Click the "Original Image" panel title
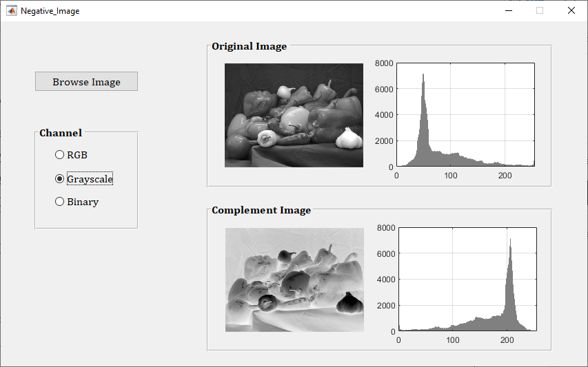The height and width of the screenshot is (367, 588). pyautogui.click(x=249, y=47)
